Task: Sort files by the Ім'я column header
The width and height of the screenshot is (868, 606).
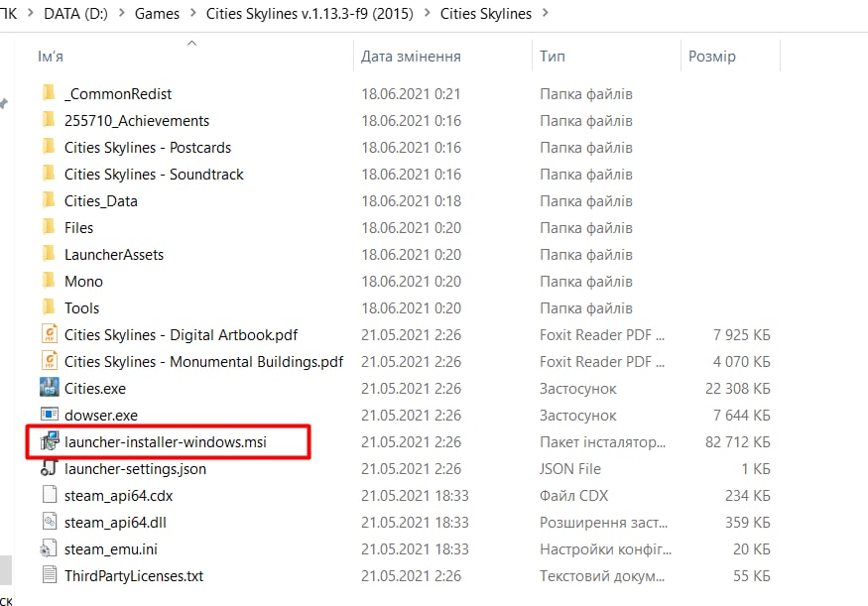Action: pyautogui.click(x=51, y=57)
